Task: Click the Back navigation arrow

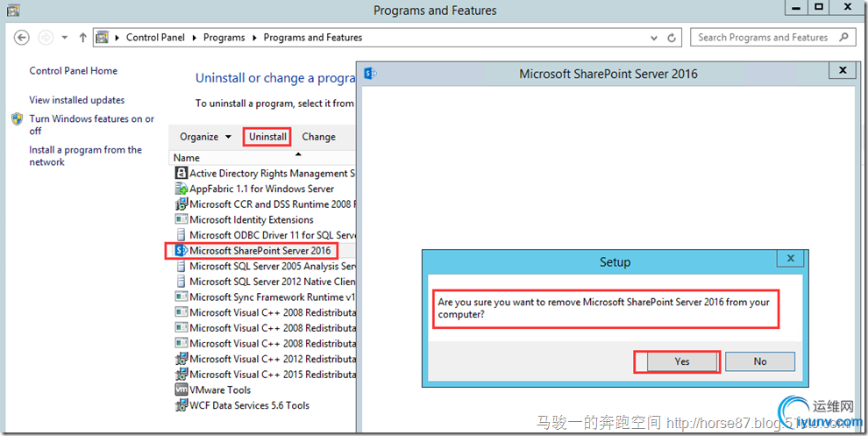Action: tap(21, 38)
